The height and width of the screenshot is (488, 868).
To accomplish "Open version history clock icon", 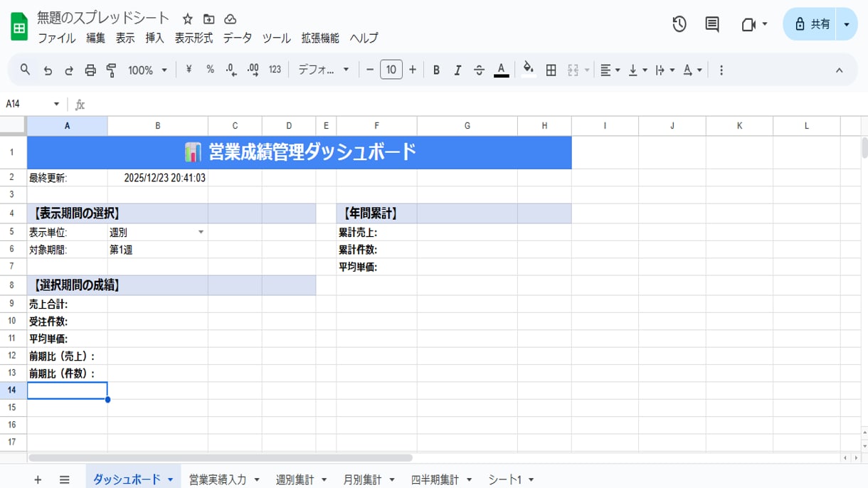I will pos(679,24).
